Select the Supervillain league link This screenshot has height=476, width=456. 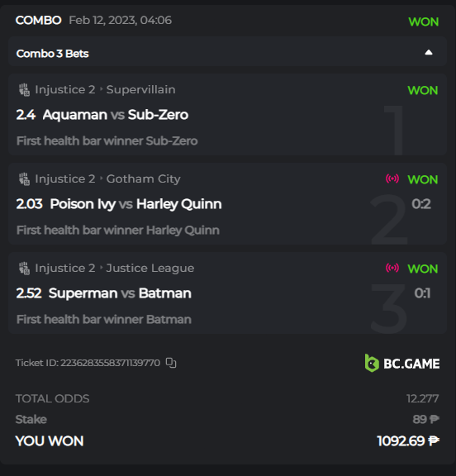(140, 89)
